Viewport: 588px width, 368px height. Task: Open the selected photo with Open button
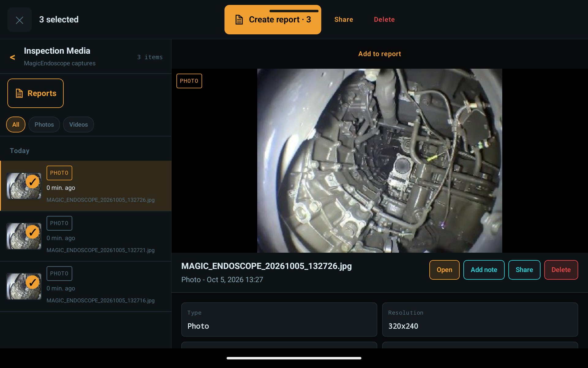point(444,270)
